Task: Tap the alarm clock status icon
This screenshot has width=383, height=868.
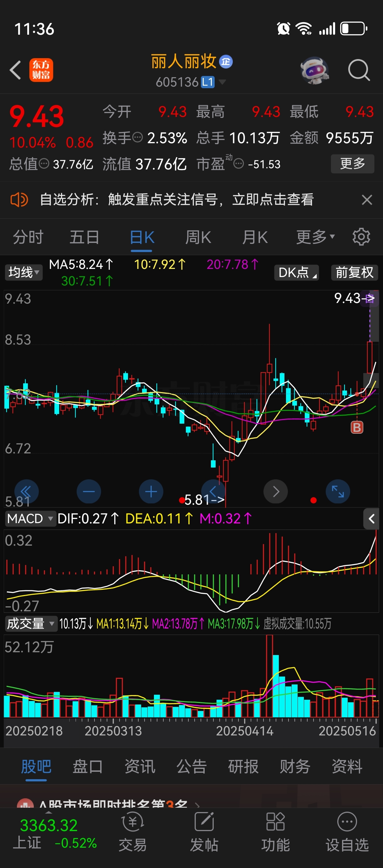Action: click(x=283, y=29)
